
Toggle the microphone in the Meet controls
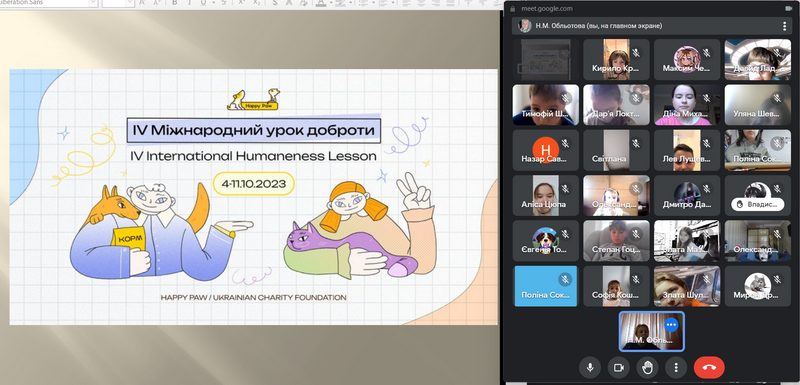[591, 367]
